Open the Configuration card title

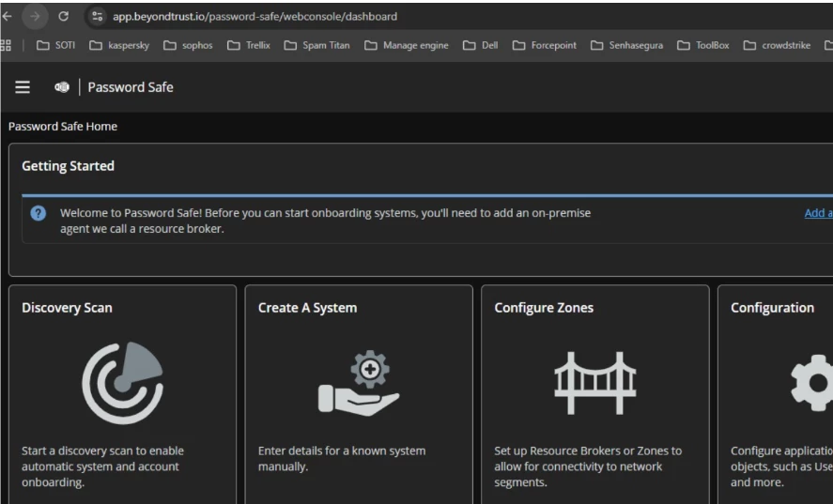[x=773, y=308]
